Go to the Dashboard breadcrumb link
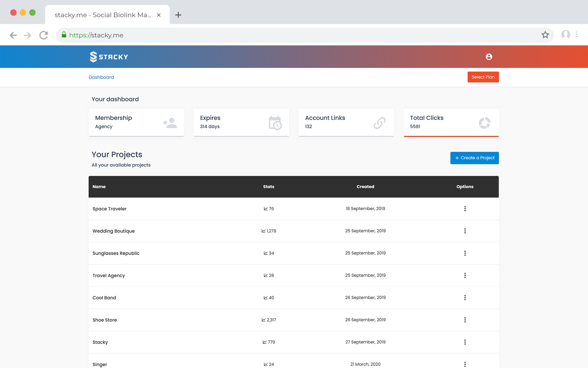 (x=101, y=77)
